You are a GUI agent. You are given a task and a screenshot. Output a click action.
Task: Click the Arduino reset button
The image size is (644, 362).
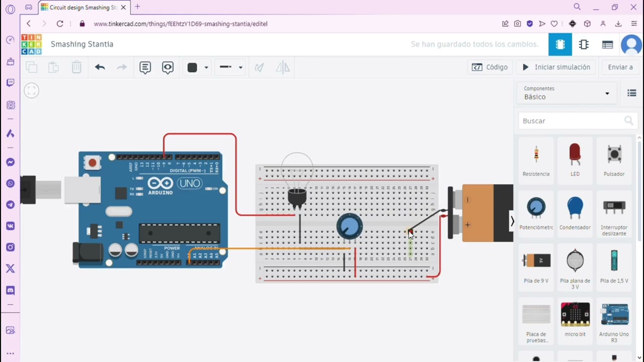point(92,163)
